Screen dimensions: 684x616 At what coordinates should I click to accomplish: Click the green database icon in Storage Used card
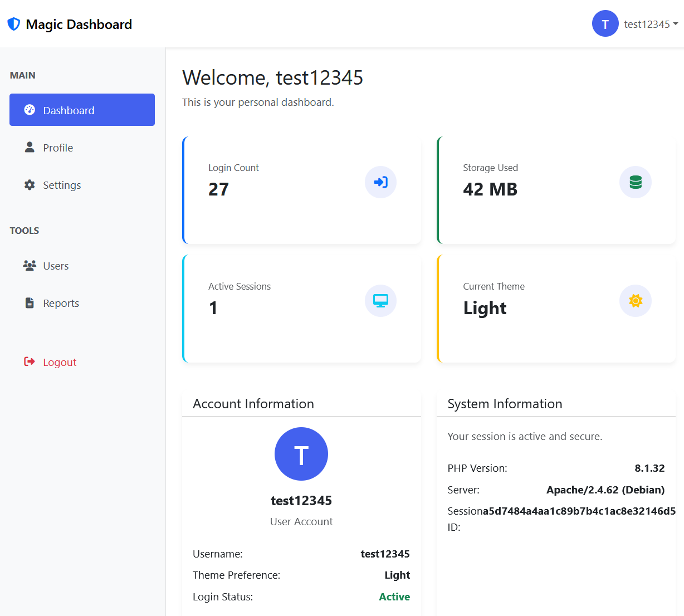click(635, 182)
